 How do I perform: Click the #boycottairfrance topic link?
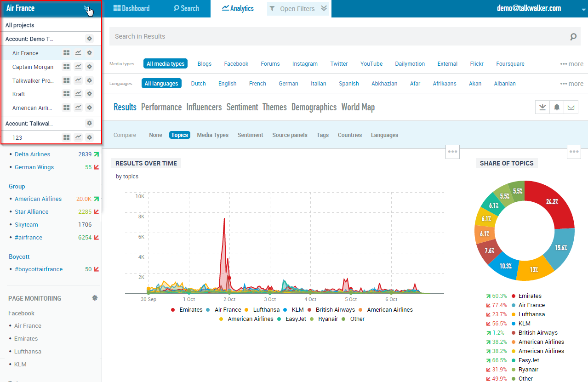(x=39, y=269)
